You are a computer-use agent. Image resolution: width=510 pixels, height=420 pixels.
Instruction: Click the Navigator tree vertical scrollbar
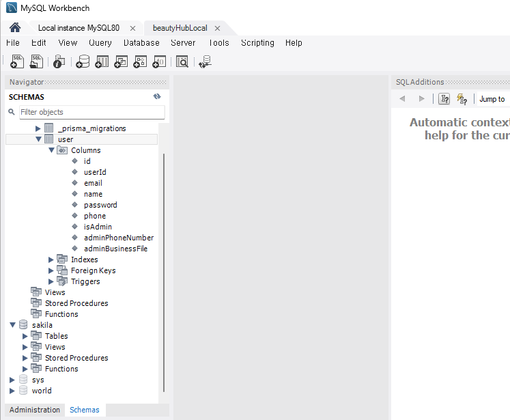click(x=164, y=272)
